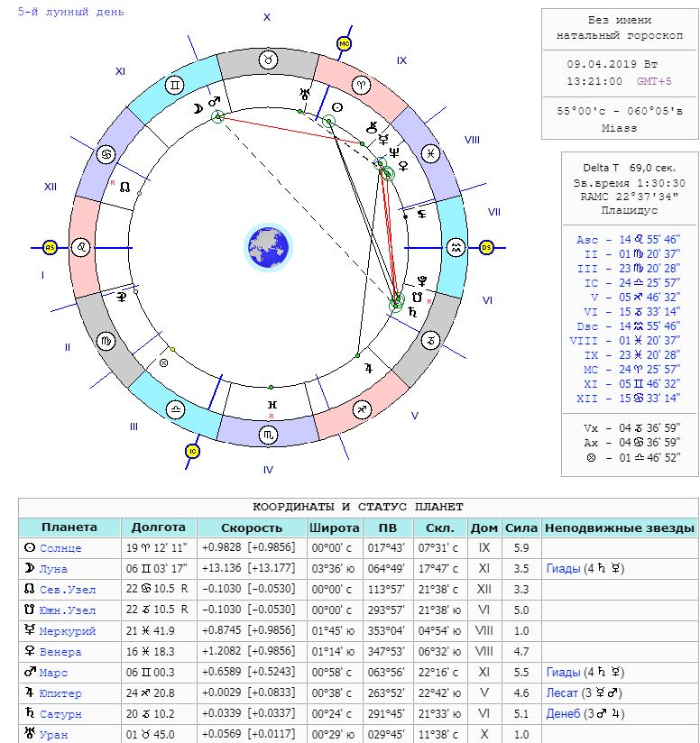Viewport: 700px width, 743px height.
Task: Click the 'Плацидус' house system text
Action: pos(630,210)
